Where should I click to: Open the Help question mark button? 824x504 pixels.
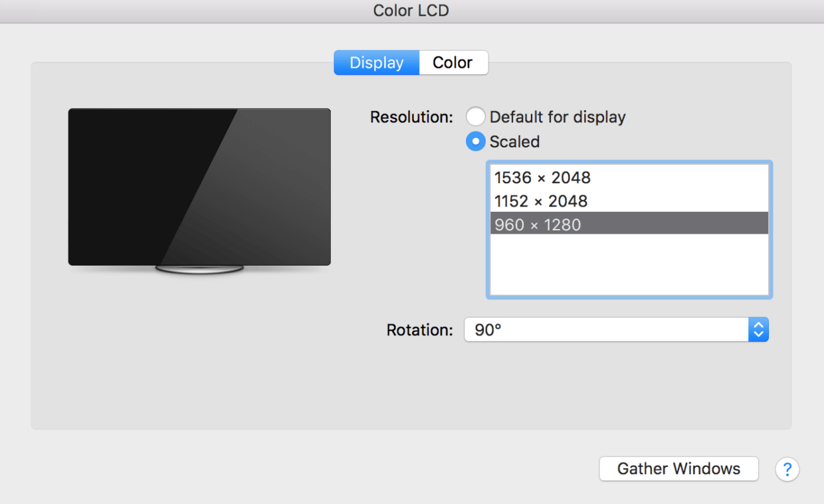787,469
